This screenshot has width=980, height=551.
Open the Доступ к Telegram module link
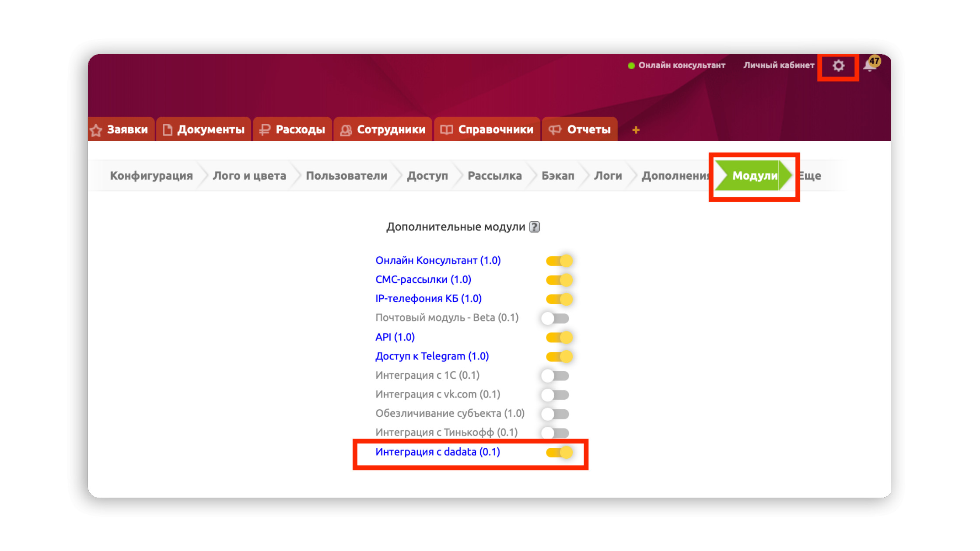432,356
